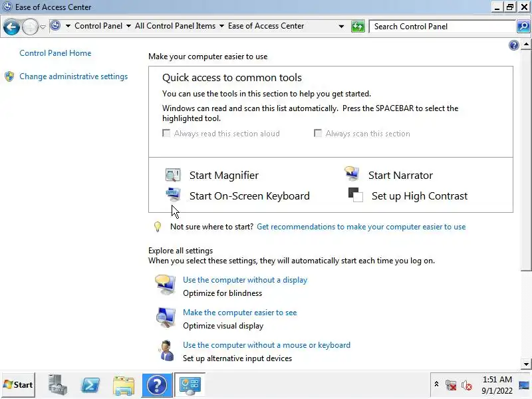The height and width of the screenshot is (399, 532).
Task: Open Server Manager from the taskbar
Action: tap(57, 385)
